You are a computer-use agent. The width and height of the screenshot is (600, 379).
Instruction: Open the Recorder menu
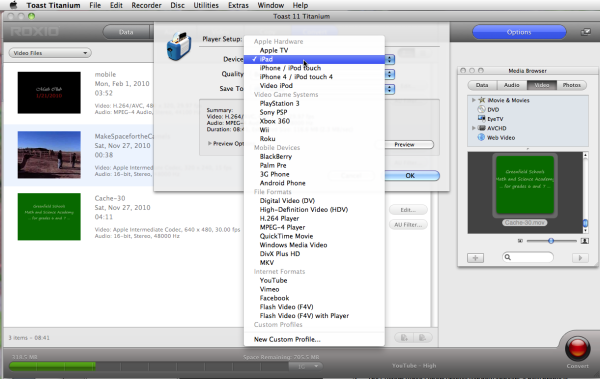[146, 5]
